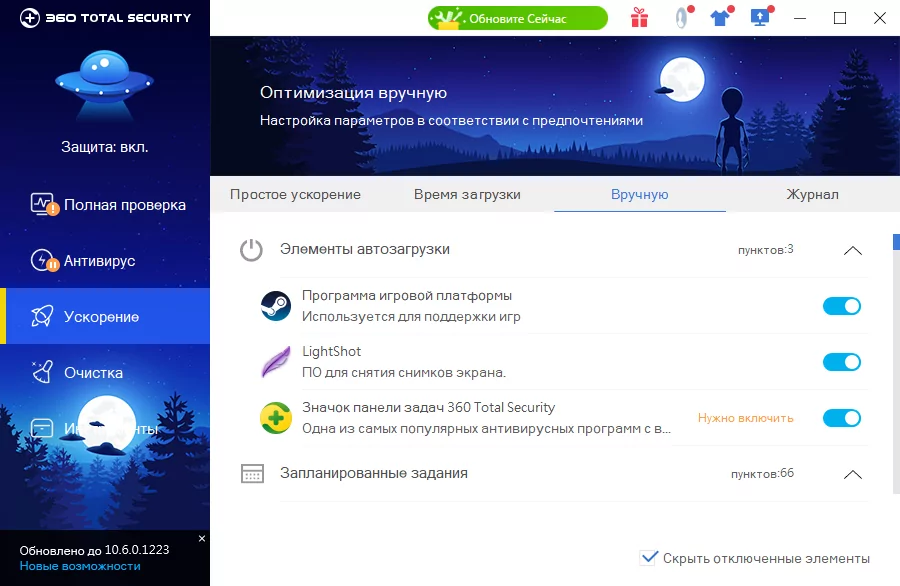The width and height of the screenshot is (900, 586).
Task: Open the 'Новые возможности' link
Action: pos(80,566)
